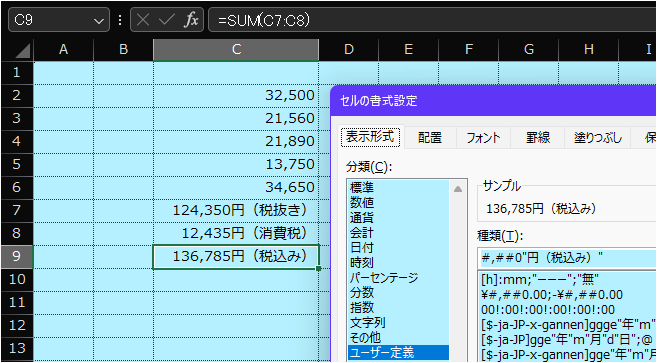Switch to the 塗りつぶし tab
Image resolution: width=657 pixels, height=363 pixels.
(598, 137)
